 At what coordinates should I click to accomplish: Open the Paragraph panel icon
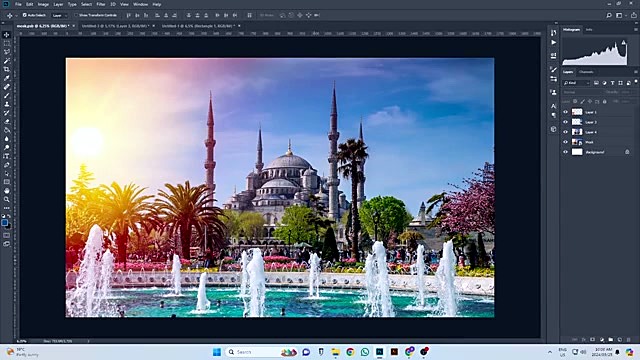pos(553,115)
